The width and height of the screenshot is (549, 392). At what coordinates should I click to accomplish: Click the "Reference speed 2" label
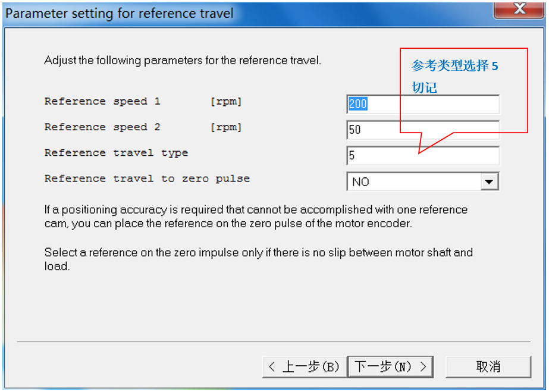[x=102, y=127]
